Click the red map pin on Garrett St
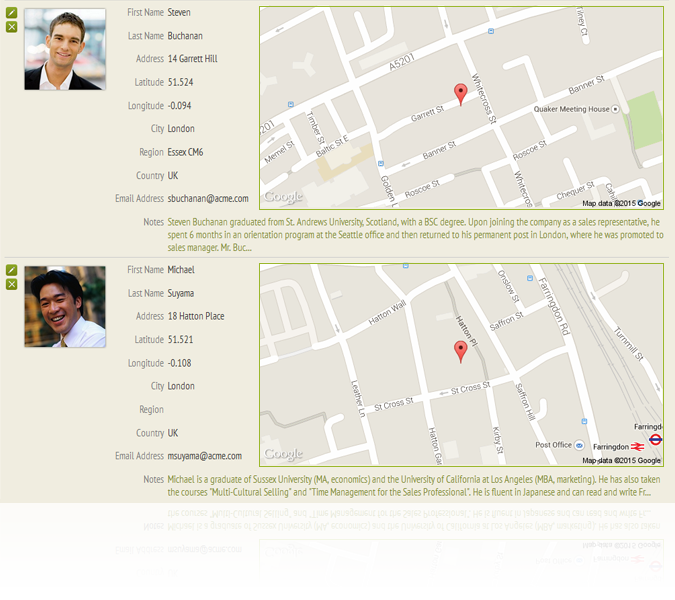 coord(461,94)
